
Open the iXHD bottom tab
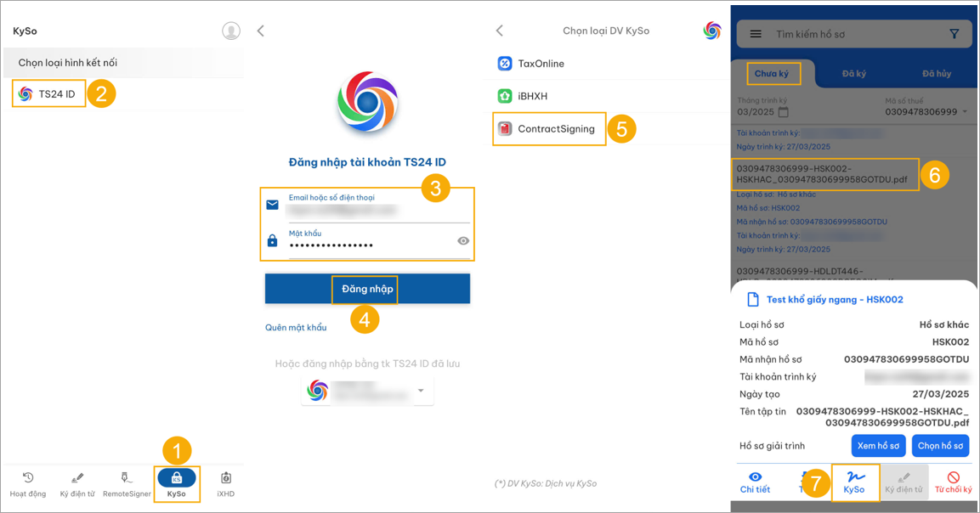[x=225, y=485]
